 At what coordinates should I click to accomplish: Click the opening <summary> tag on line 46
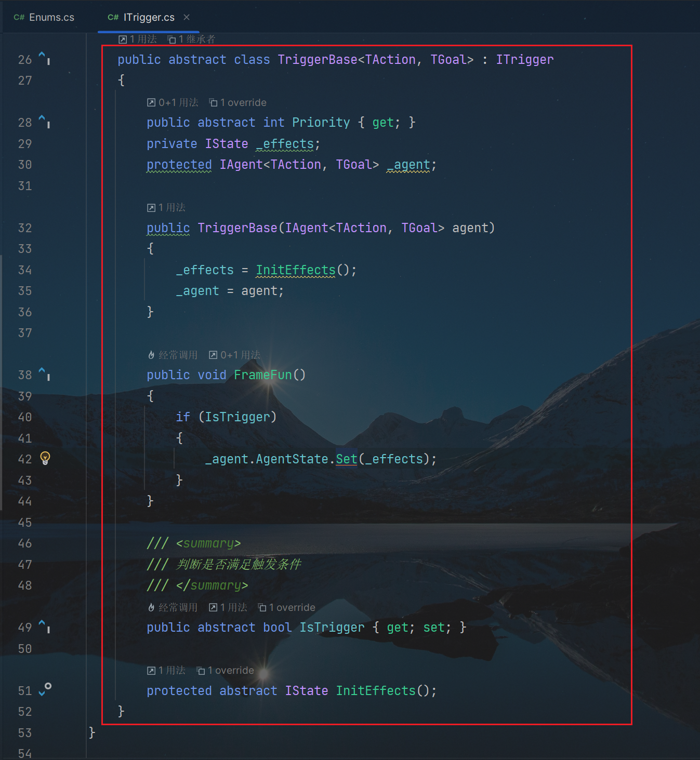[208, 543]
